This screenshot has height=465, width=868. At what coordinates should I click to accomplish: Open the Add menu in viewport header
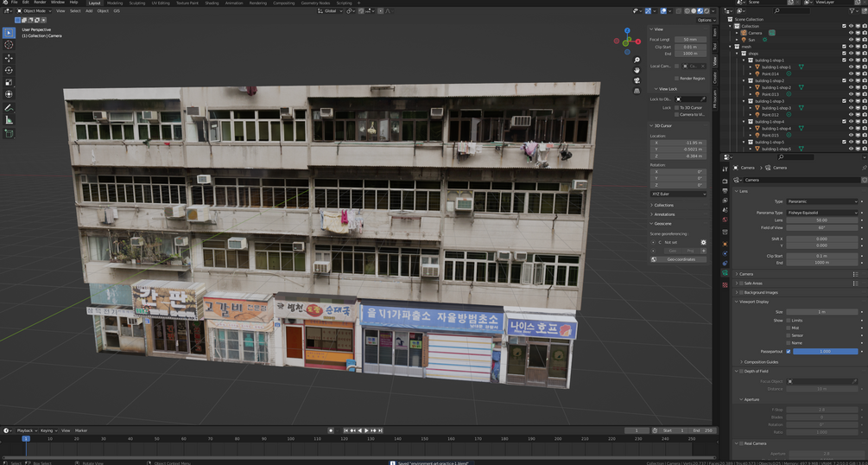tap(89, 10)
